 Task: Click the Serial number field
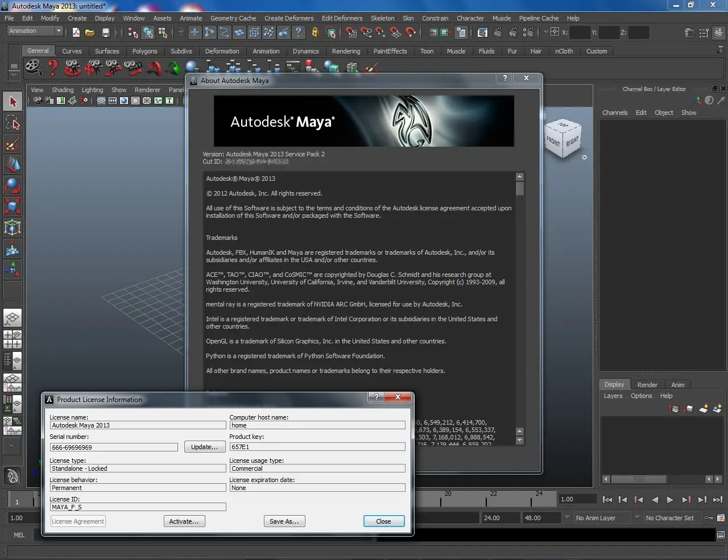(114, 447)
